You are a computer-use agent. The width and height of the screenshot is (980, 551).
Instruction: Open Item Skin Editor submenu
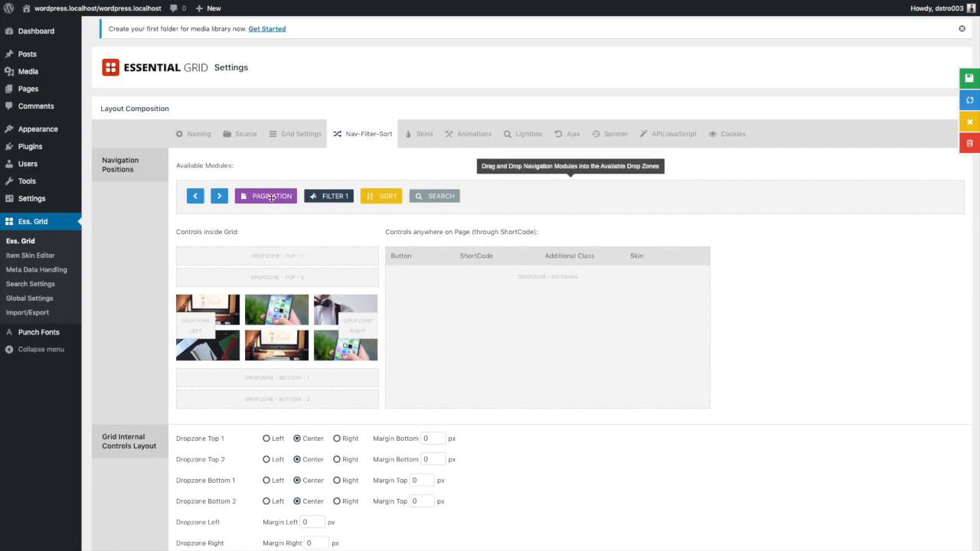coord(31,256)
